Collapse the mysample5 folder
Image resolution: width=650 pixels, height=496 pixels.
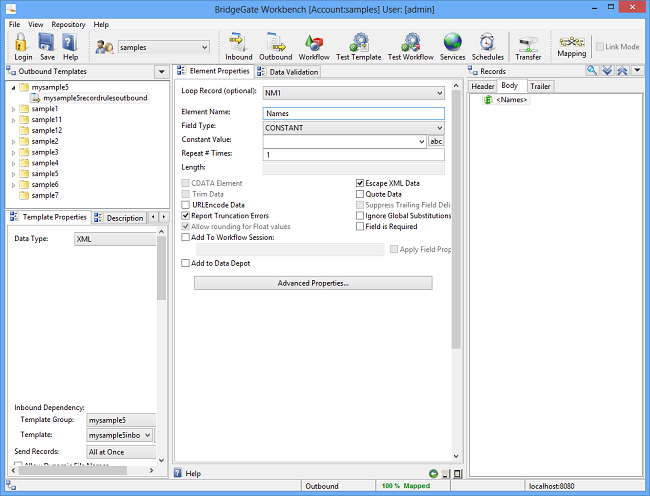tap(13, 87)
